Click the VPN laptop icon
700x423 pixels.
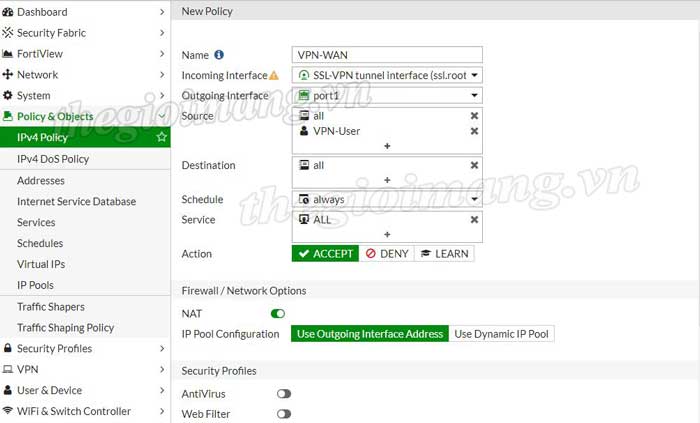tap(8, 369)
